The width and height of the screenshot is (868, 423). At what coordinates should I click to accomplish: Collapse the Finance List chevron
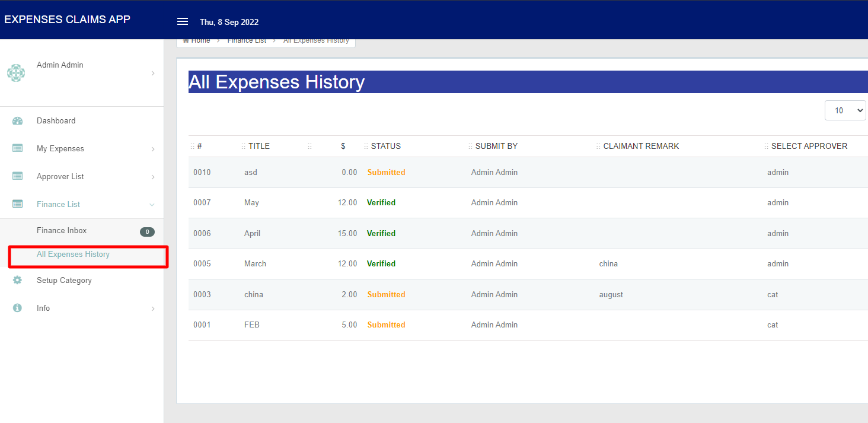click(152, 205)
